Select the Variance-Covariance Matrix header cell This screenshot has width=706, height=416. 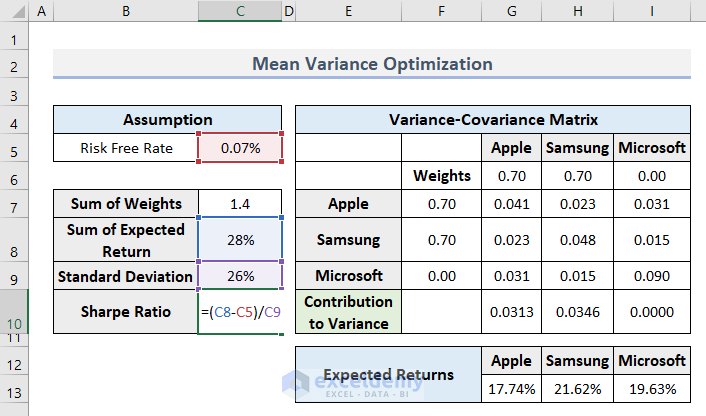coord(492,120)
